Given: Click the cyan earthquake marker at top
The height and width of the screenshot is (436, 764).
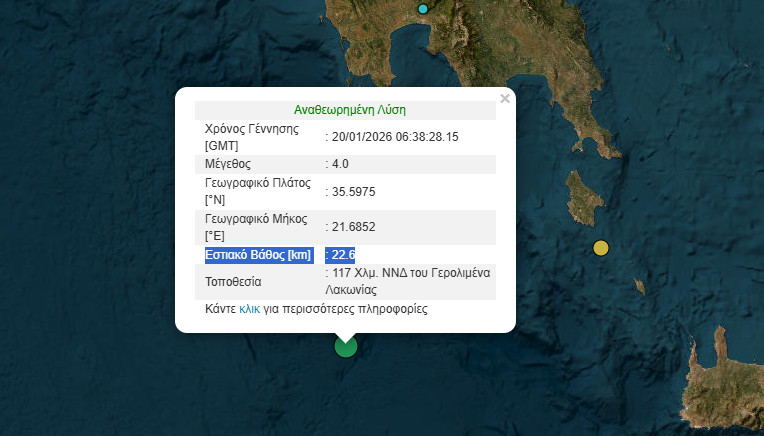Looking at the screenshot, I should (423, 8).
